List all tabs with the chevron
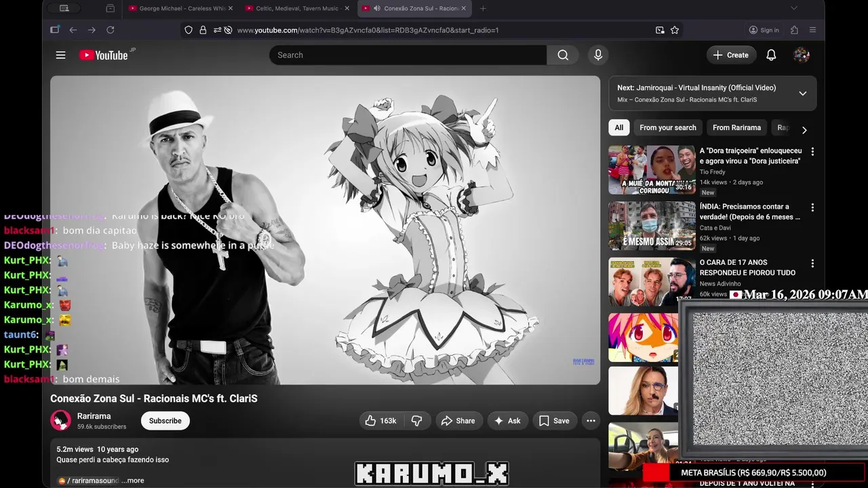Viewport: 868px width, 488px height. 794,8
